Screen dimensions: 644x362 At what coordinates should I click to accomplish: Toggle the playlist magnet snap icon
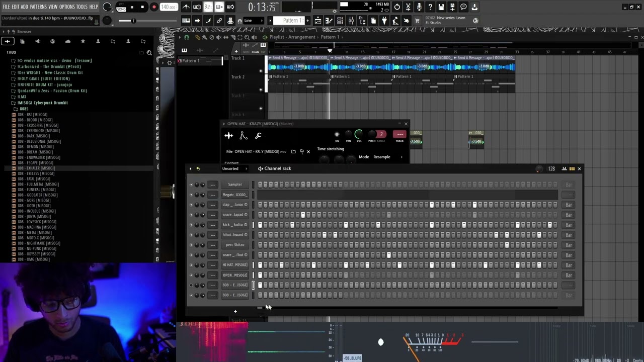click(x=187, y=37)
